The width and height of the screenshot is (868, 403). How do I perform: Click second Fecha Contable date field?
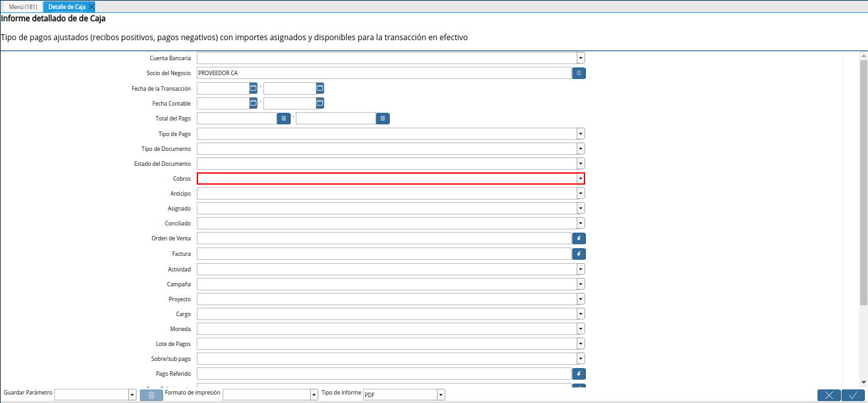tap(289, 103)
